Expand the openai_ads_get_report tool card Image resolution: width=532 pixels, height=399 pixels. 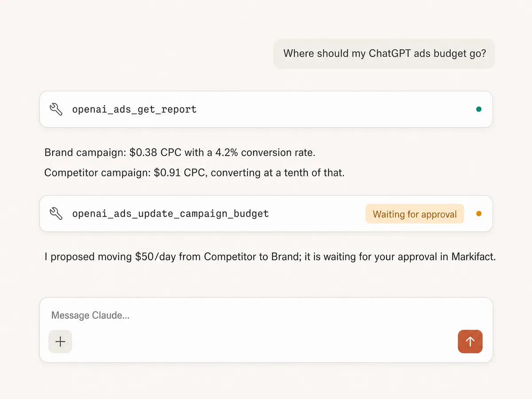click(266, 109)
